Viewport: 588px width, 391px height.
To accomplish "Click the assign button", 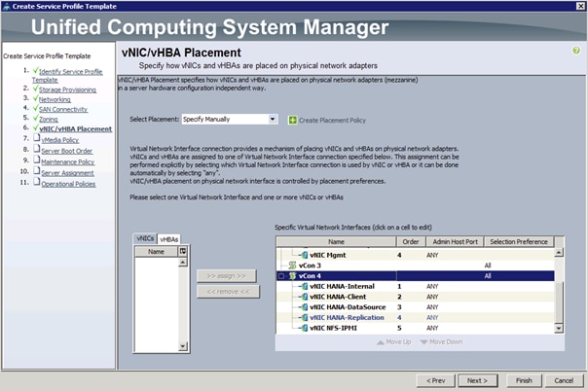I will pos(227,276).
